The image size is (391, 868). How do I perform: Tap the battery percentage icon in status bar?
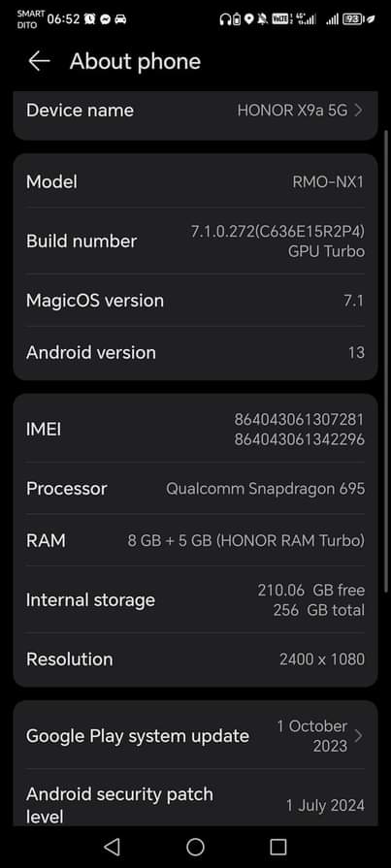pyautogui.click(x=351, y=19)
